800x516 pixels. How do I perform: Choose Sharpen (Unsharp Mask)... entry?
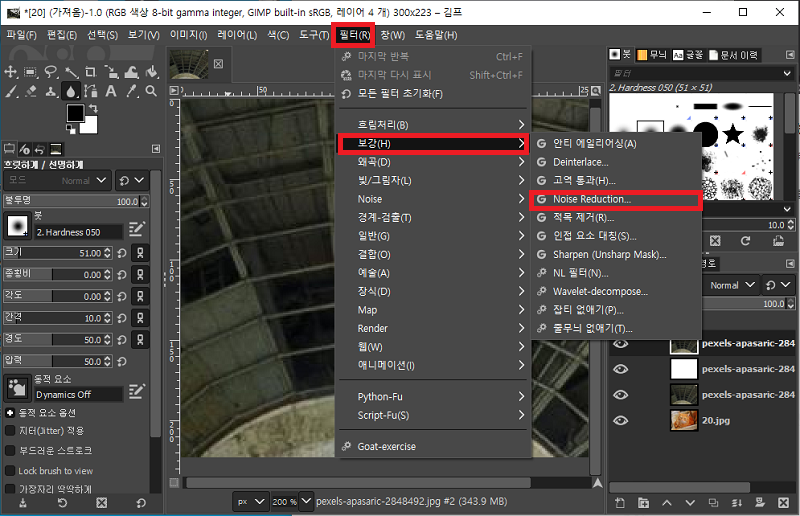615,254
